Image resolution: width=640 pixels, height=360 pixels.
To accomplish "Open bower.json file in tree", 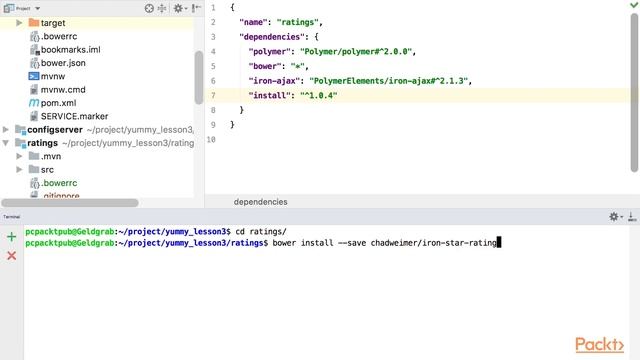I will [63, 63].
